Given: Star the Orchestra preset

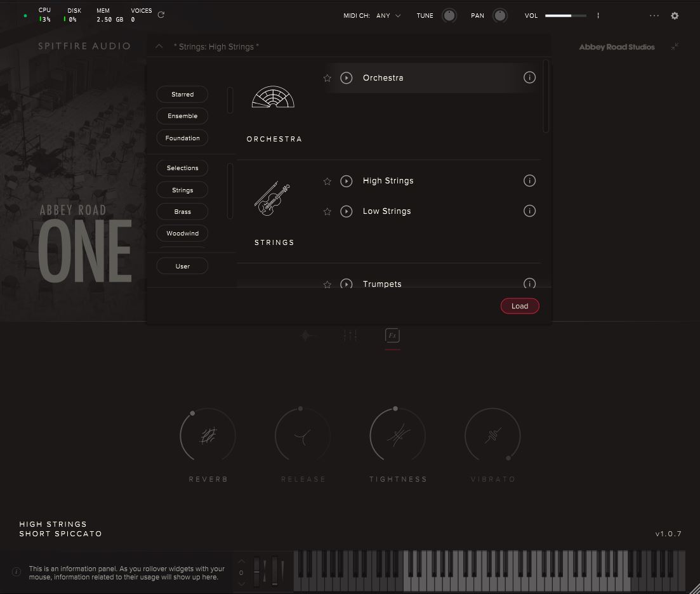Looking at the screenshot, I should click(327, 77).
